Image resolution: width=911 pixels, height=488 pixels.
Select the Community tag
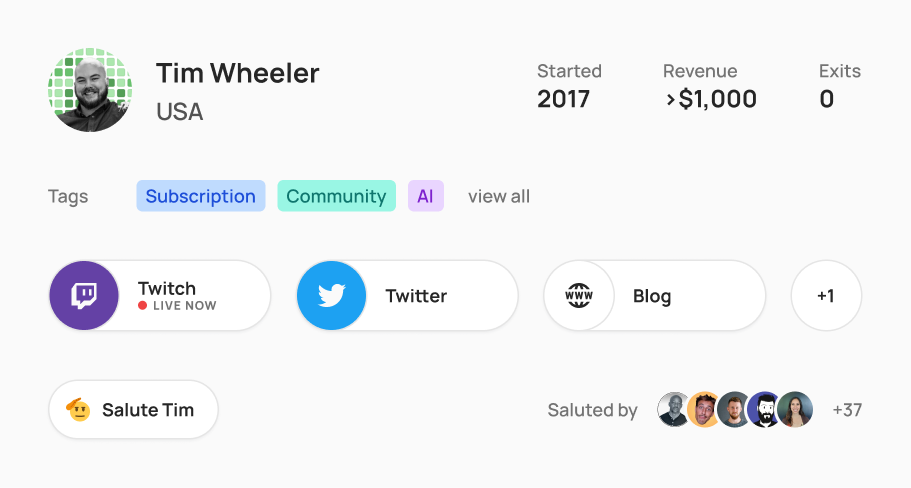tap(336, 196)
